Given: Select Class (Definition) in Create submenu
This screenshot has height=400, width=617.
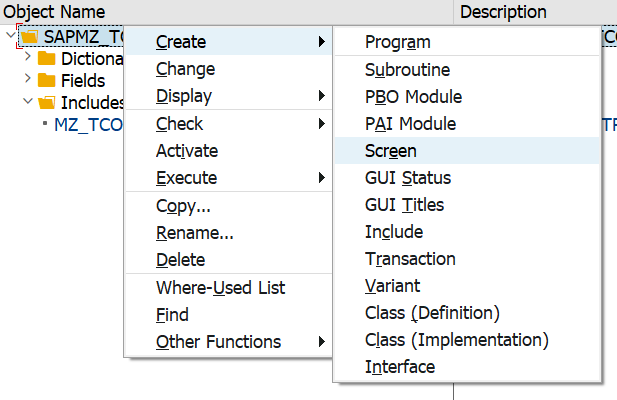Looking at the screenshot, I should (467, 313).
